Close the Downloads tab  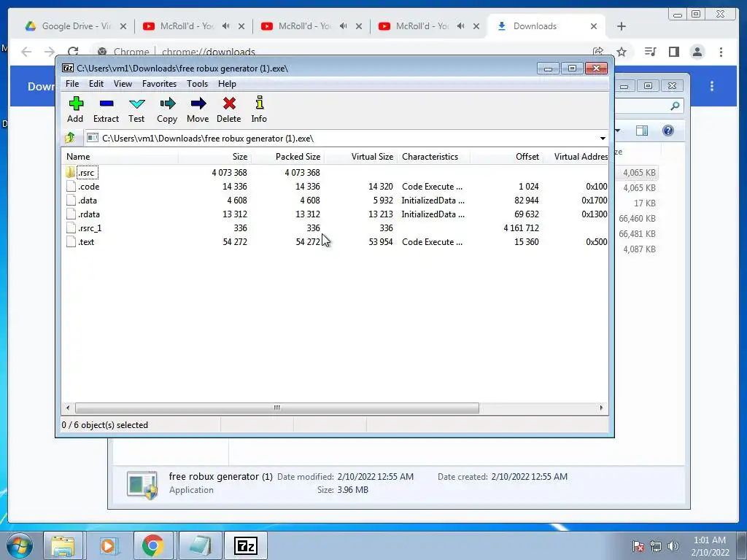pos(594,26)
